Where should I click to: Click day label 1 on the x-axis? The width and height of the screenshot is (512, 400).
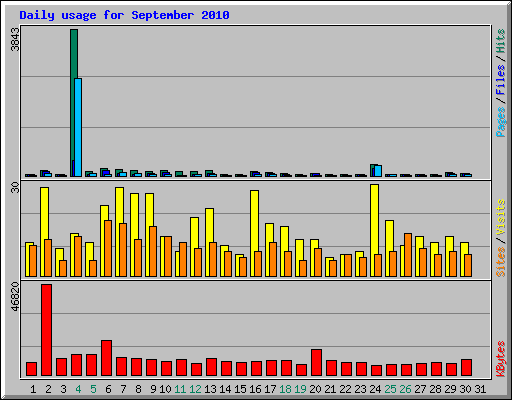(x=33, y=389)
